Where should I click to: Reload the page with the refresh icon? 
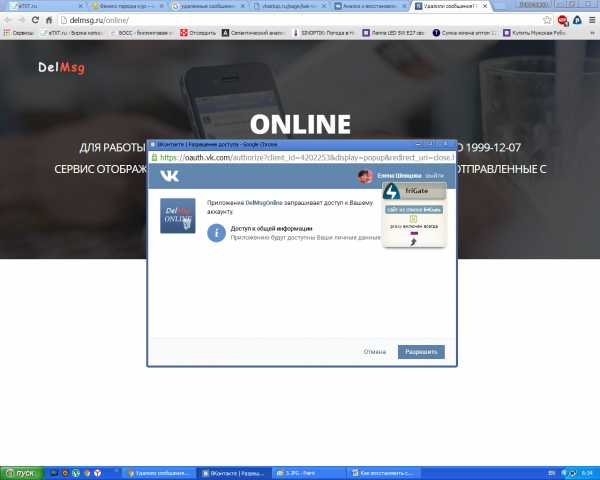(35, 20)
